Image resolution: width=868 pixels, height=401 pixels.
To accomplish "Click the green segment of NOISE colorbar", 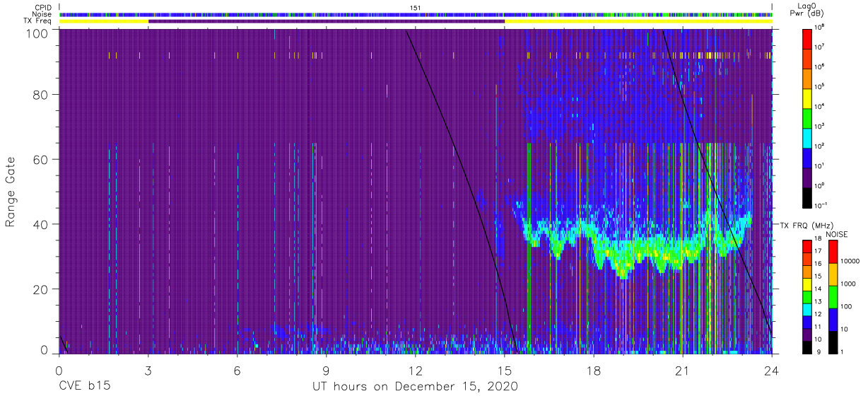I will click(832, 296).
